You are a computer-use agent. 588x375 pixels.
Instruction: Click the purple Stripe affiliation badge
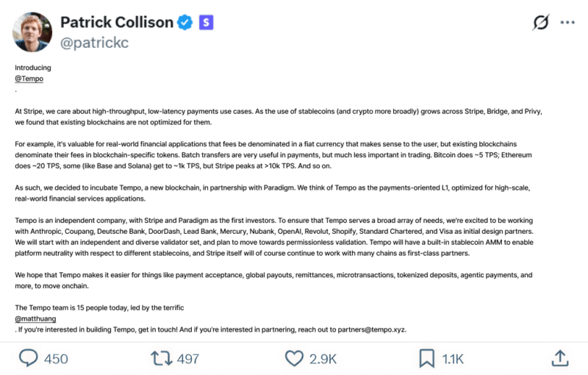207,23
